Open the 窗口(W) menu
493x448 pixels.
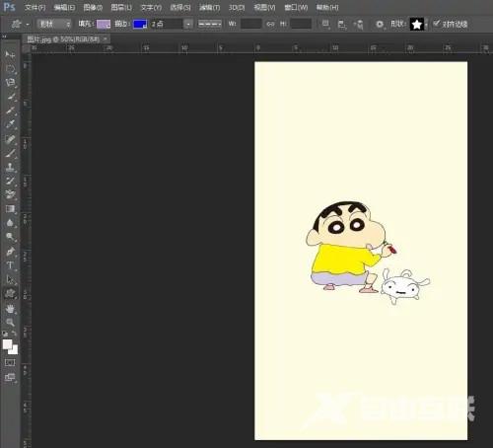pyautogui.click(x=296, y=7)
